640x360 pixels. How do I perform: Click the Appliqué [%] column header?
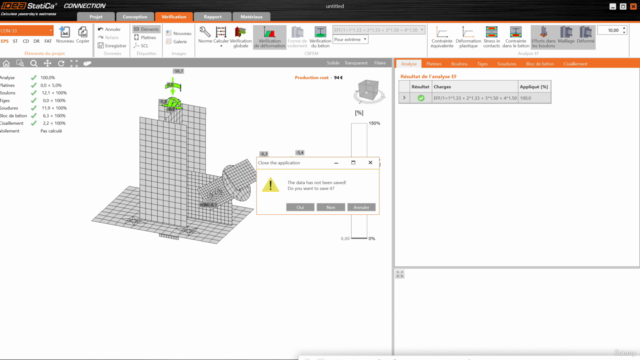[x=534, y=87]
